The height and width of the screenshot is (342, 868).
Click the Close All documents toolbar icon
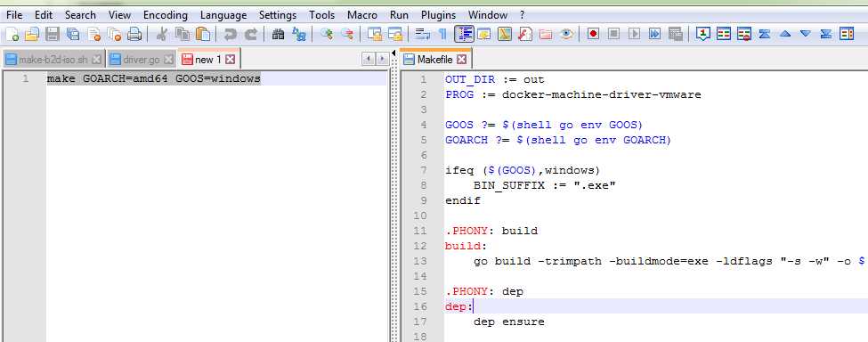pos(115,35)
